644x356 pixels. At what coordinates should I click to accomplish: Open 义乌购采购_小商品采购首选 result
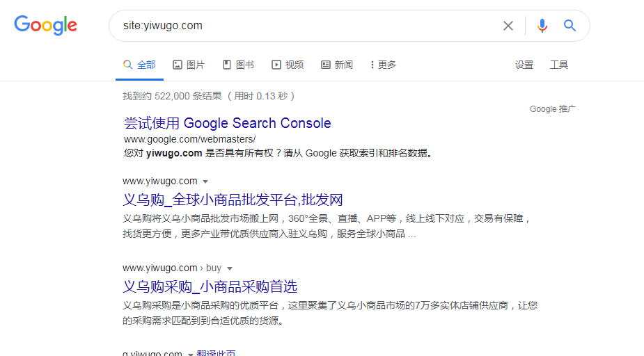pyautogui.click(x=210, y=286)
